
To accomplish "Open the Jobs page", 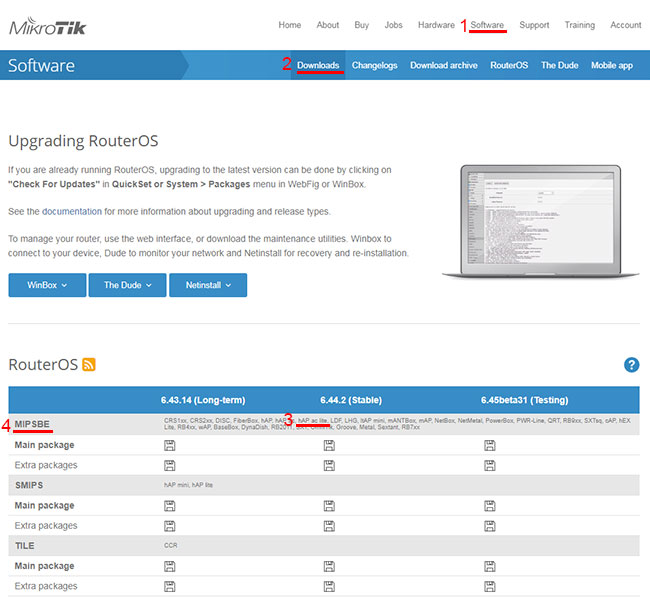I will pyautogui.click(x=393, y=25).
